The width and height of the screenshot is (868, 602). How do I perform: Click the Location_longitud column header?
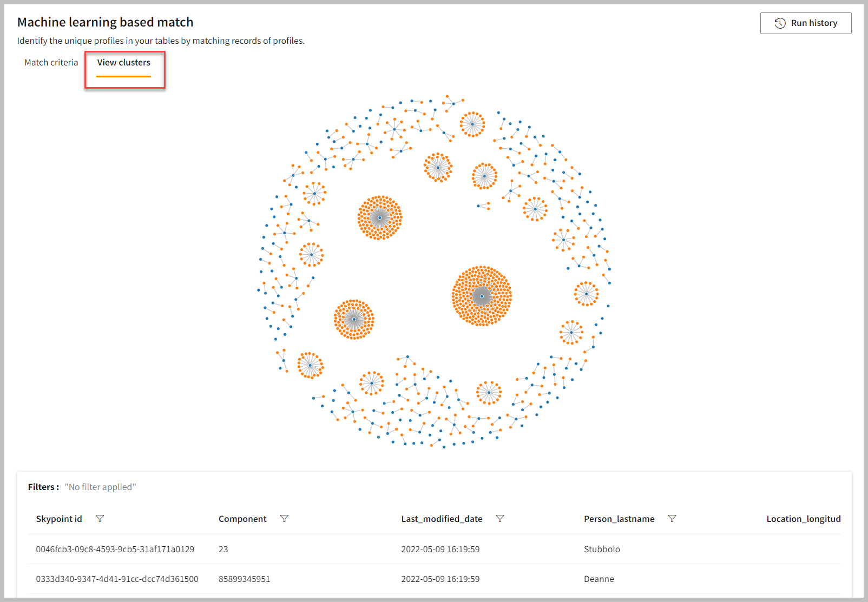pyautogui.click(x=803, y=519)
